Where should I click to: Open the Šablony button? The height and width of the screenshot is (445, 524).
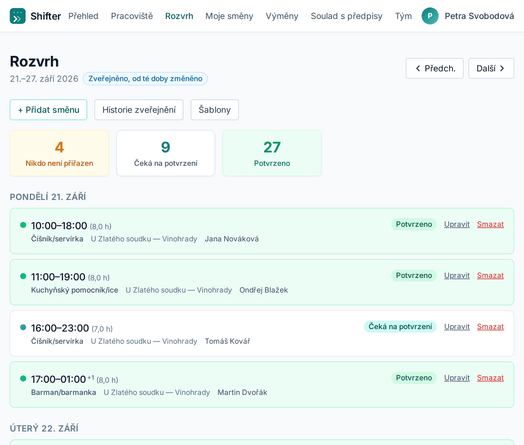coord(215,110)
